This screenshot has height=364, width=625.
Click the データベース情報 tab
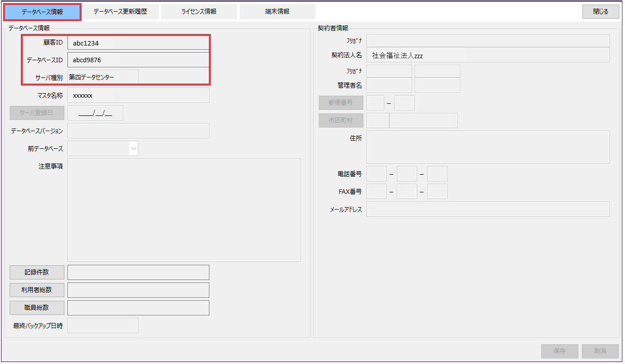coord(42,12)
